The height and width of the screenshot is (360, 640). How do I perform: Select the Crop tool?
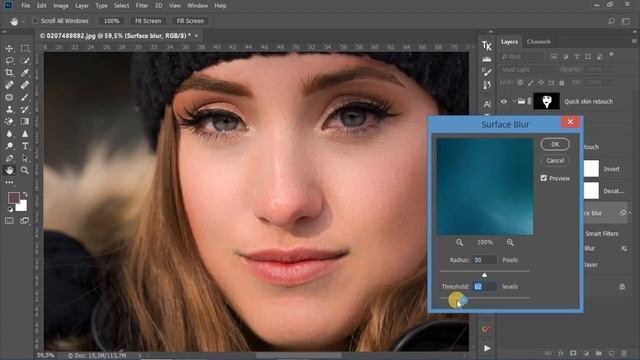point(9,73)
